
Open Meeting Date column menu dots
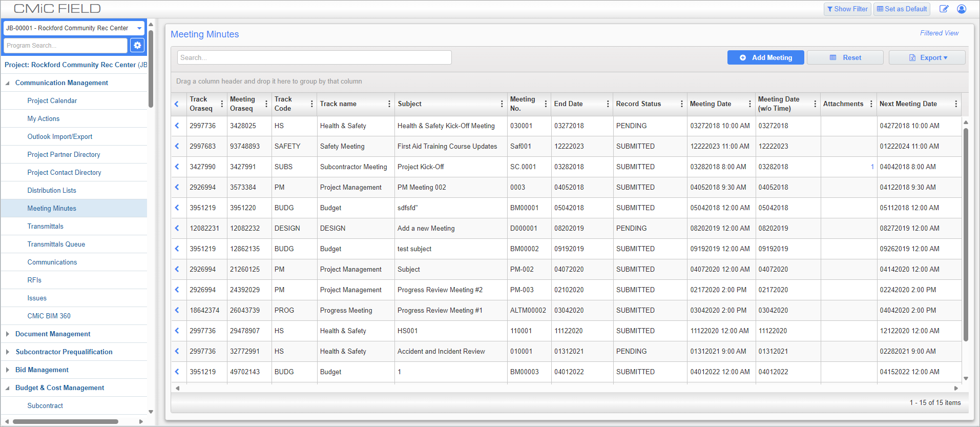[750, 104]
